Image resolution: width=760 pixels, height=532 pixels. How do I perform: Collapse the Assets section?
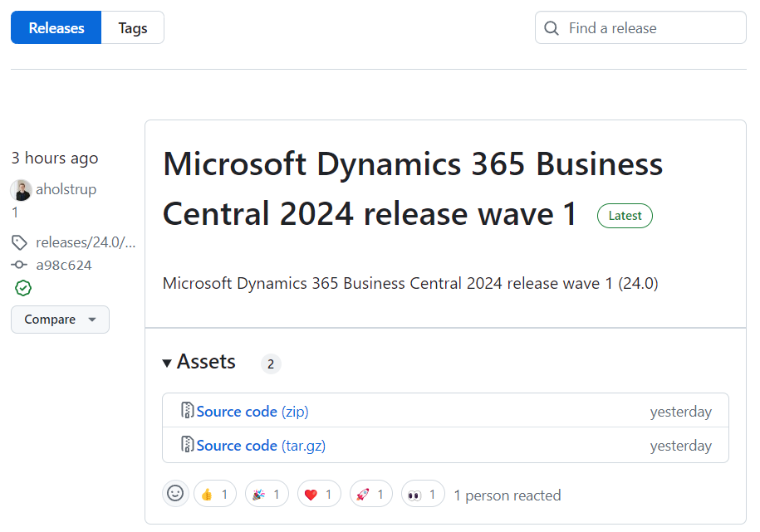tap(199, 362)
